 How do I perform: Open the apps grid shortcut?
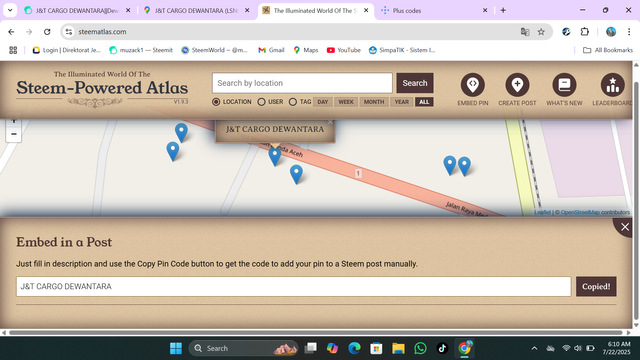point(13,50)
